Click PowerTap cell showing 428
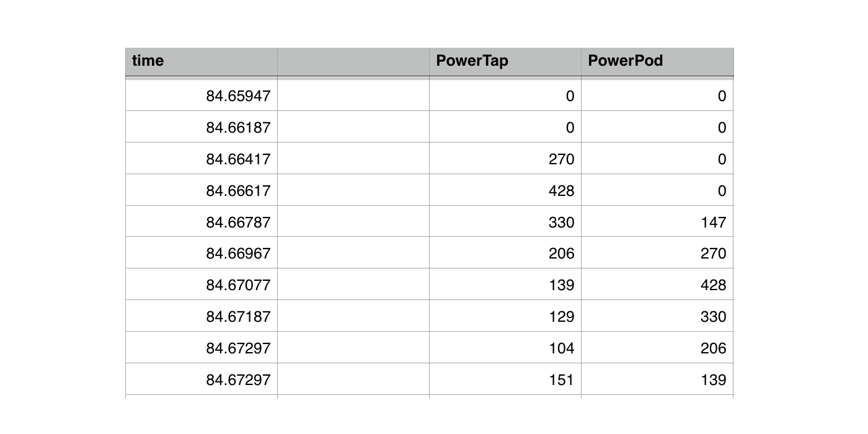The width and height of the screenshot is (868, 434). pyautogui.click(x=505, y=191)
